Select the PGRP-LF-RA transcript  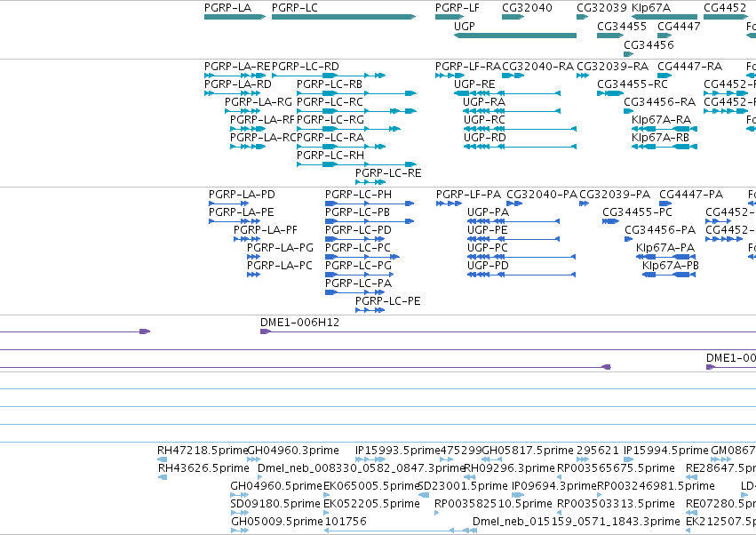[450, 76]
